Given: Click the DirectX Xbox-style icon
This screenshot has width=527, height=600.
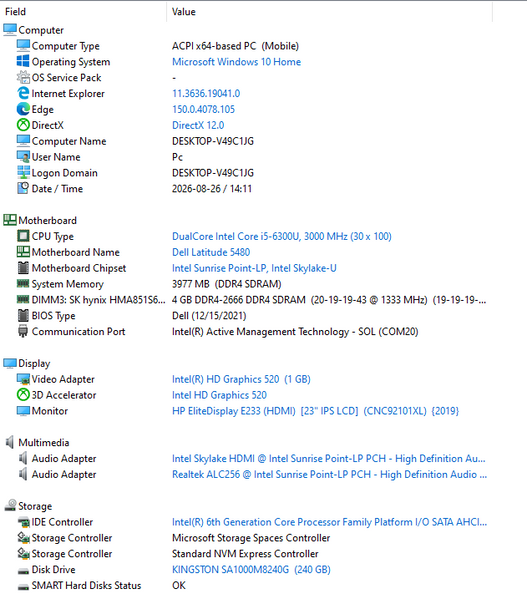Looking at the screenshot, I should [x=23, y=125].
